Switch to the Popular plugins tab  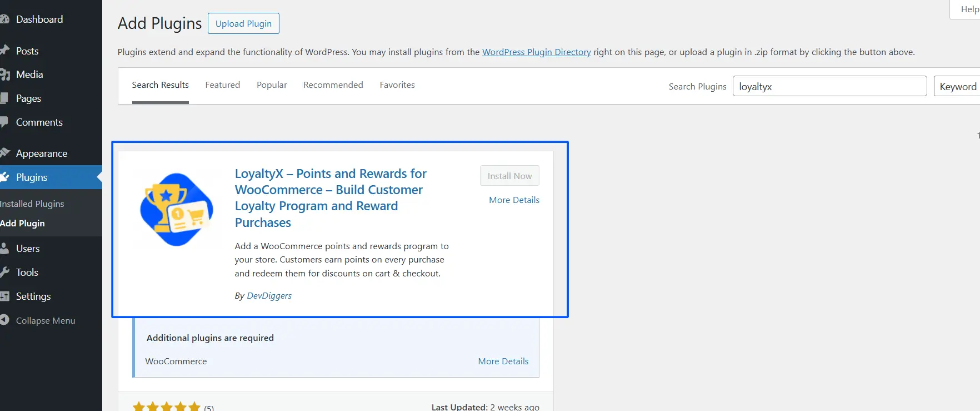click(x=272, y=85)
